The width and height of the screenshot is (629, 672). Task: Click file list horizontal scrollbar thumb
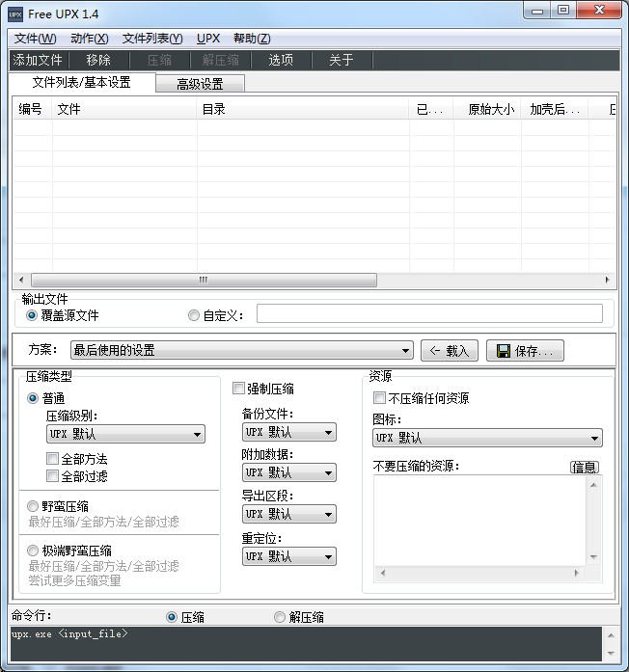[204, 280]
